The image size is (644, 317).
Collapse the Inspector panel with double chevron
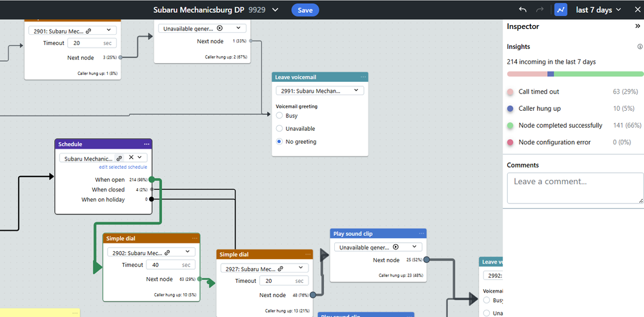[638, 26]
